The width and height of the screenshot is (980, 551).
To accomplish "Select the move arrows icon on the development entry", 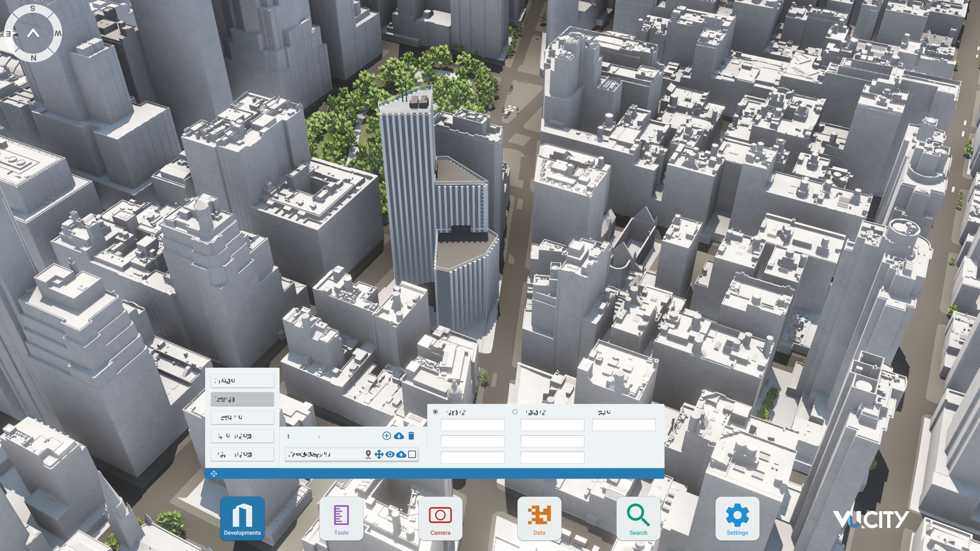I will click(x=379, y=454).
